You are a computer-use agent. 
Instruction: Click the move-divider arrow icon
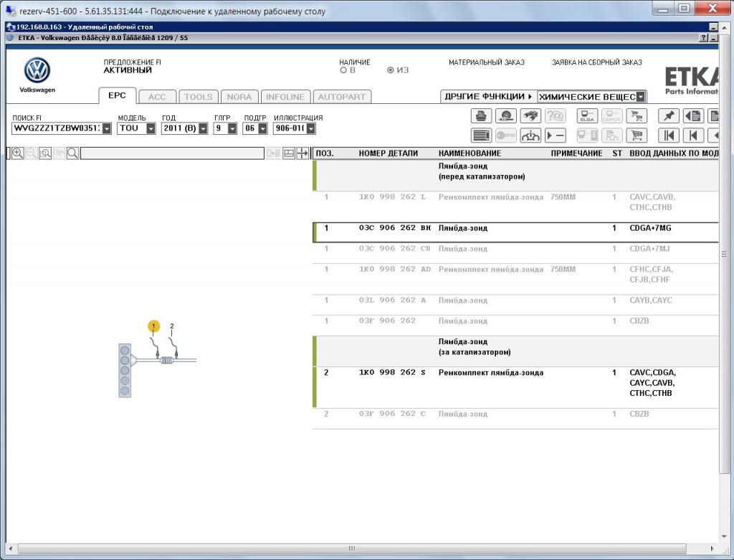pyautogui.click(x=303, y=153)
